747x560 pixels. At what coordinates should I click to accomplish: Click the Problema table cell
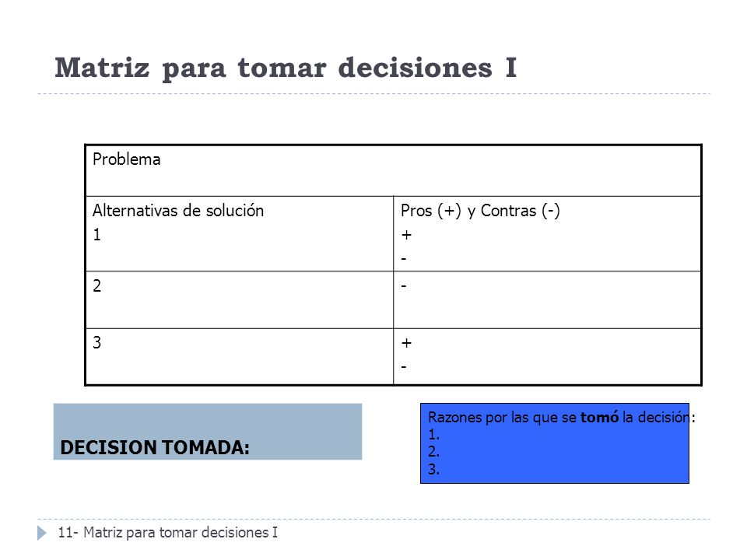pyautogui.click(x=393, y=170)
